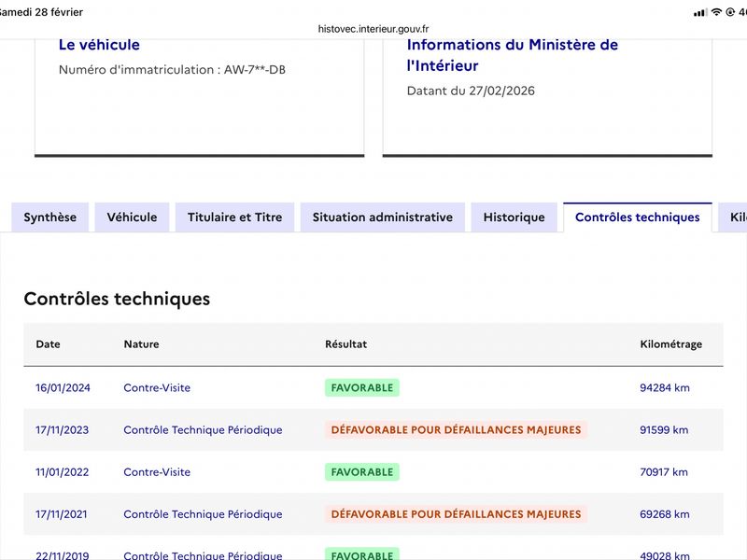Click Informations du Ministère de l'Intérieur heading
This screenshot has width=747, height=560.
point(512,55)
